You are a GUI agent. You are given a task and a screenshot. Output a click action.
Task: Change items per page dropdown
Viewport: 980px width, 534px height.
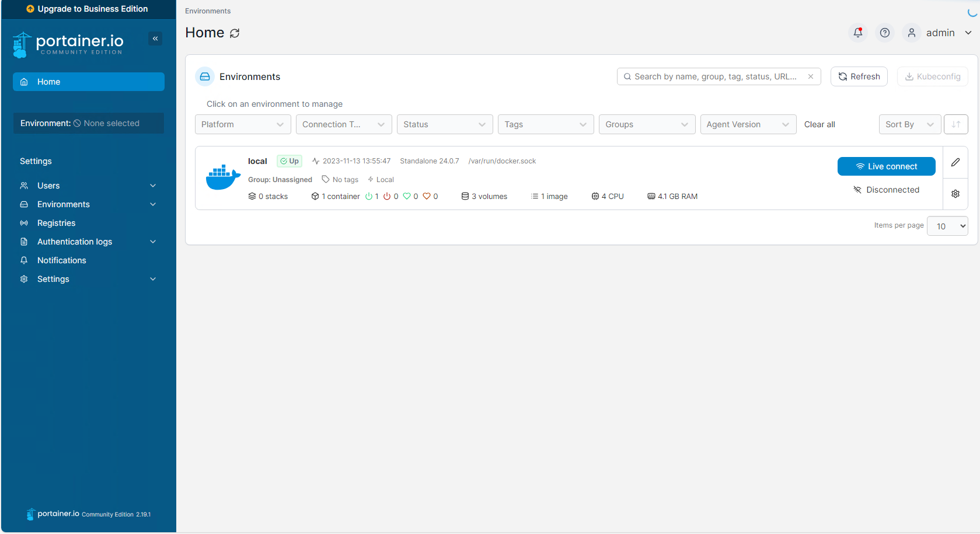947,226
